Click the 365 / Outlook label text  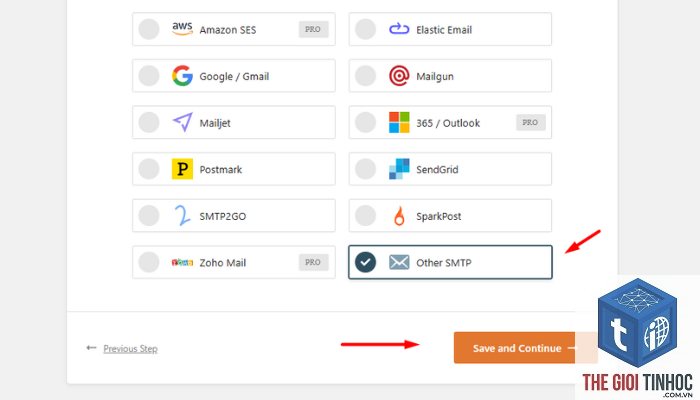click(x=448, y=123)
